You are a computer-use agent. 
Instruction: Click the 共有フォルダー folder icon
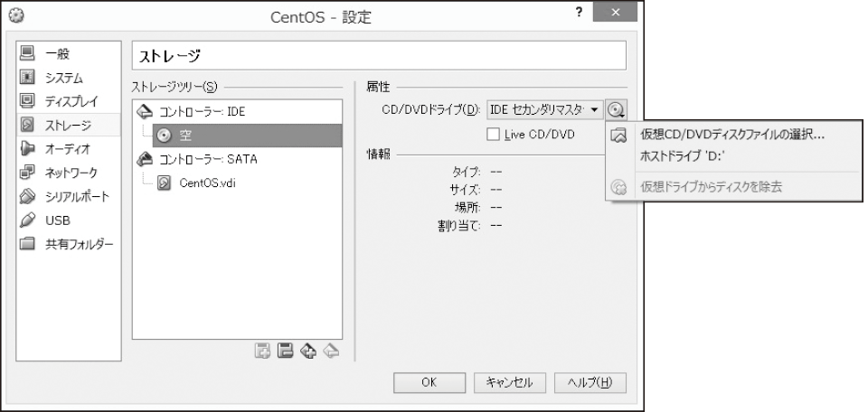point(28,244)
